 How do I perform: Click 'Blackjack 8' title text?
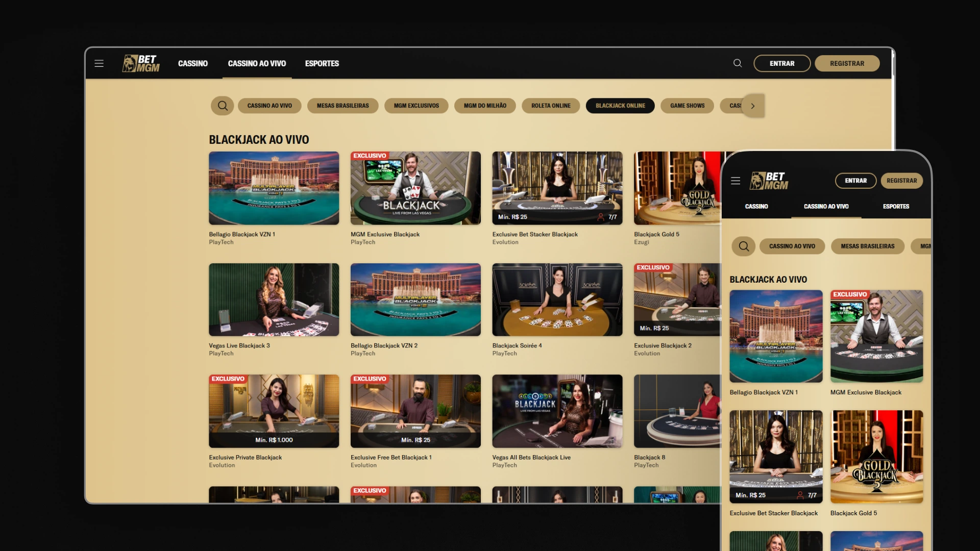649,457
